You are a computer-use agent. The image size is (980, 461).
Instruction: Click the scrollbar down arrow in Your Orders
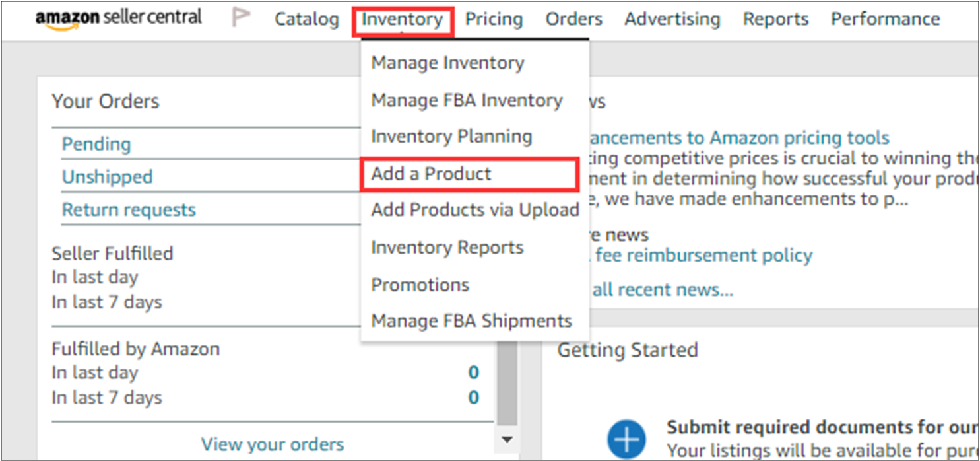tap(507, 439)
